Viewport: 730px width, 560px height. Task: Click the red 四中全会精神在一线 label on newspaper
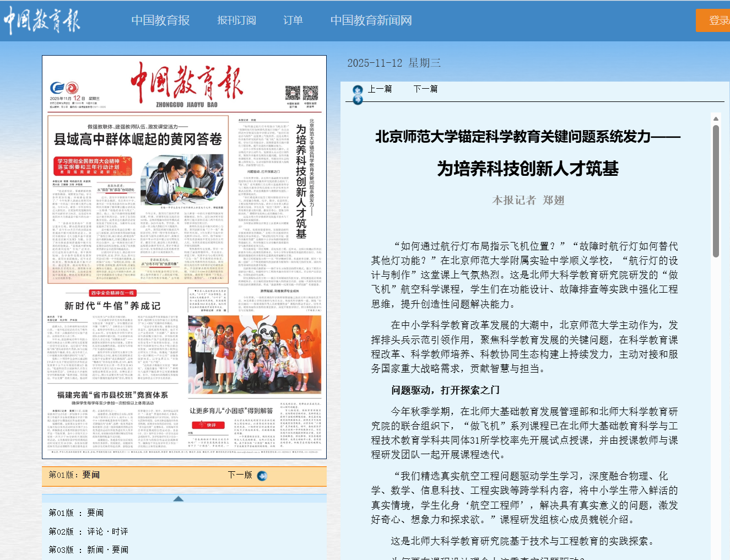(x=112, y=293)
